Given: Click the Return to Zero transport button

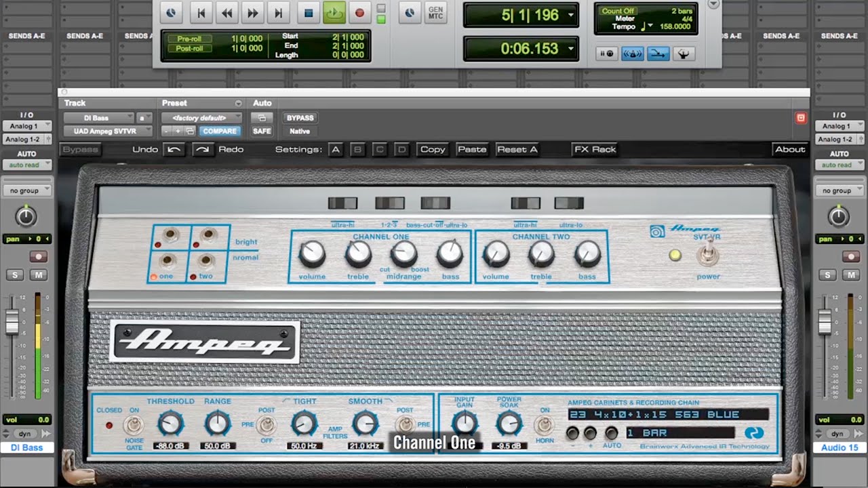Looking at the screenshot, I should 201,12.
